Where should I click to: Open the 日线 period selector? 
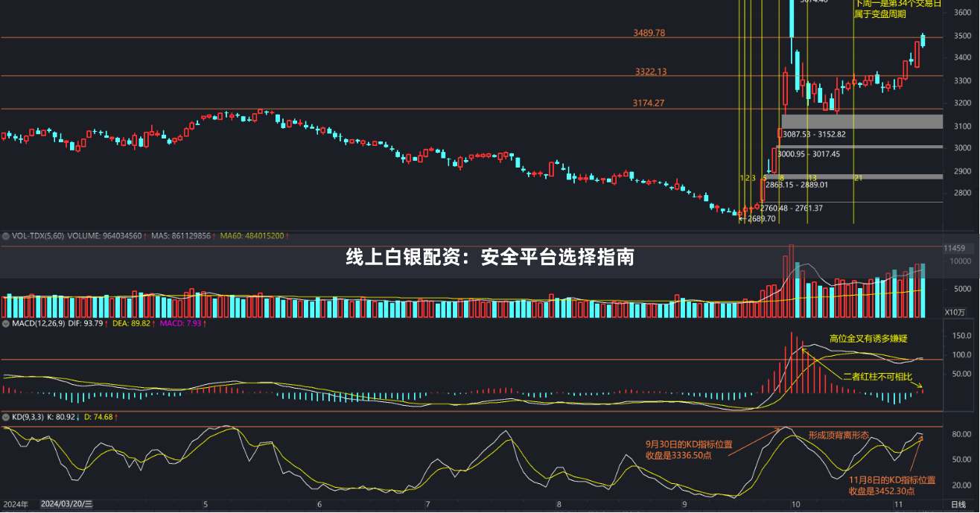point(960,506)
